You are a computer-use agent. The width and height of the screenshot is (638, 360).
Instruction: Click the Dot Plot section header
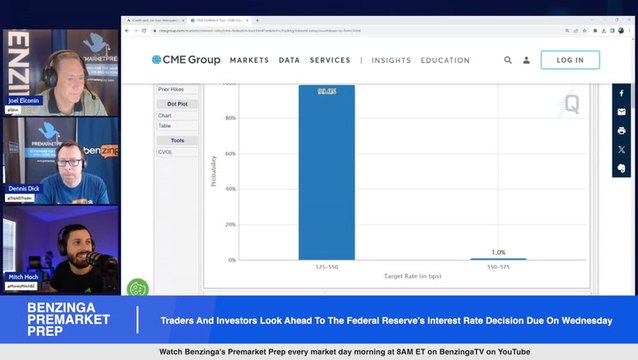tap(177, 104)
